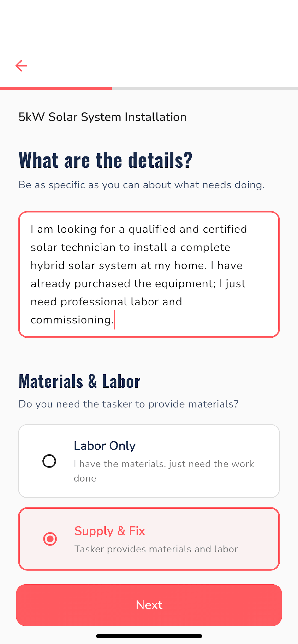Click "5kW Solar System Installation" task title

pyautogui.click(x=103, y=117)
